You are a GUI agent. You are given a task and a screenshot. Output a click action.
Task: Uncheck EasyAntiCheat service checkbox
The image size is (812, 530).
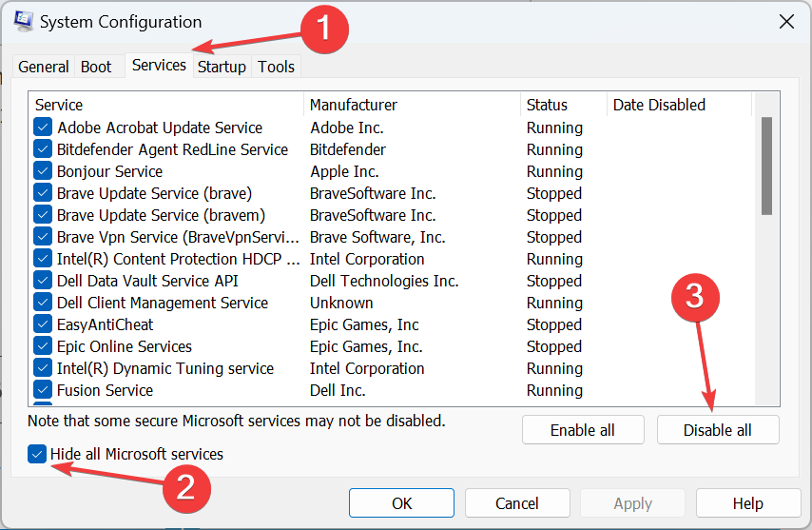pos(43,324)
